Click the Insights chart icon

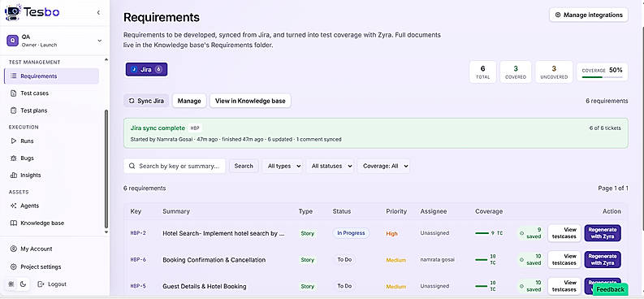[x=13, y=175]
